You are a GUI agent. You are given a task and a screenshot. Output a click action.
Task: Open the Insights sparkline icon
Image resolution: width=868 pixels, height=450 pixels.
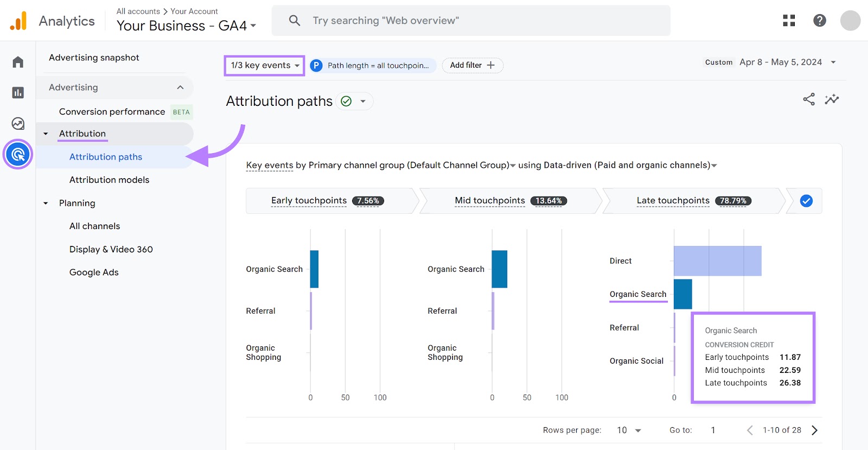(832, 99)
